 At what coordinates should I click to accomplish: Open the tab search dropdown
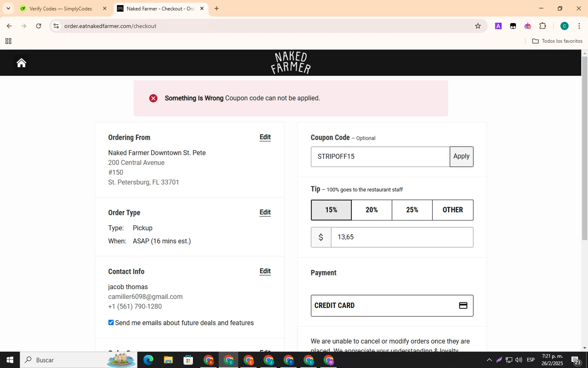pyautogui.click(x=8, y=8)
